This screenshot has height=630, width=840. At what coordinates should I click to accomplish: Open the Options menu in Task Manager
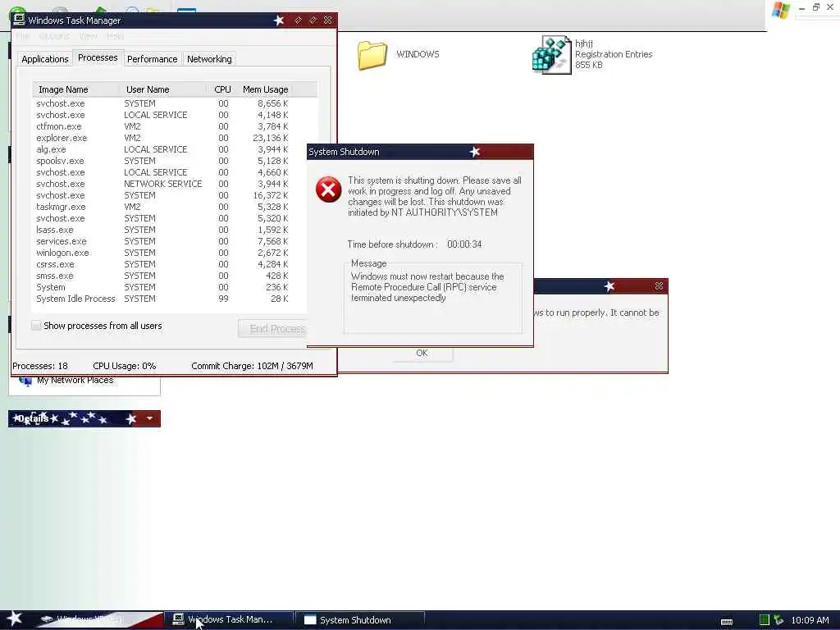point(54,36)
